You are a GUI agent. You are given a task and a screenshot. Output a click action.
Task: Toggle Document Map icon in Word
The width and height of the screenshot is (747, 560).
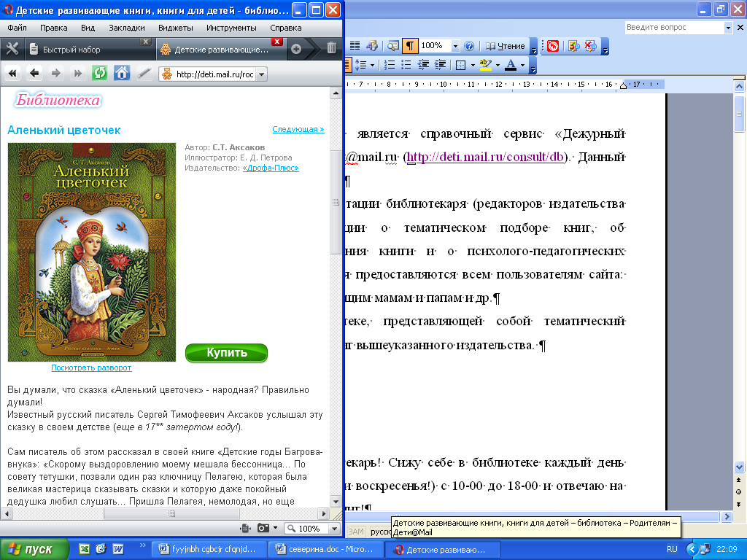pos(393,46)
